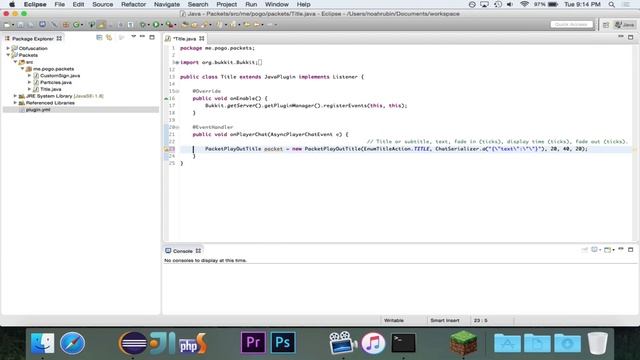Maximize the editor area
The height and width of the screenshot is (360, 640).
631,37
